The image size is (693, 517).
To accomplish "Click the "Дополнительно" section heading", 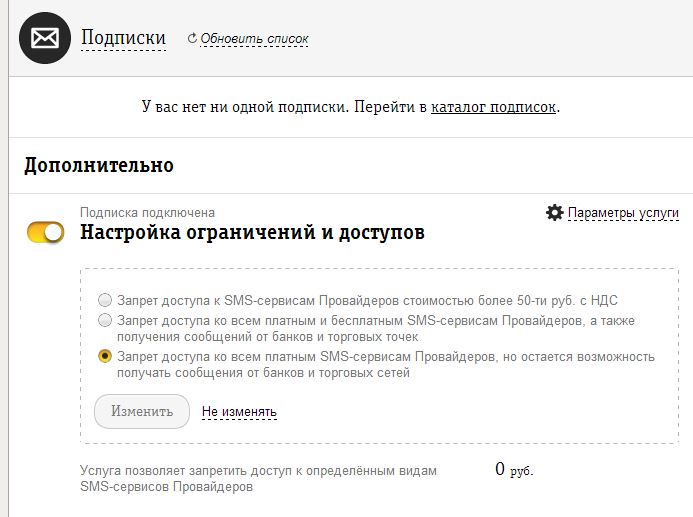I will point(99,165).
